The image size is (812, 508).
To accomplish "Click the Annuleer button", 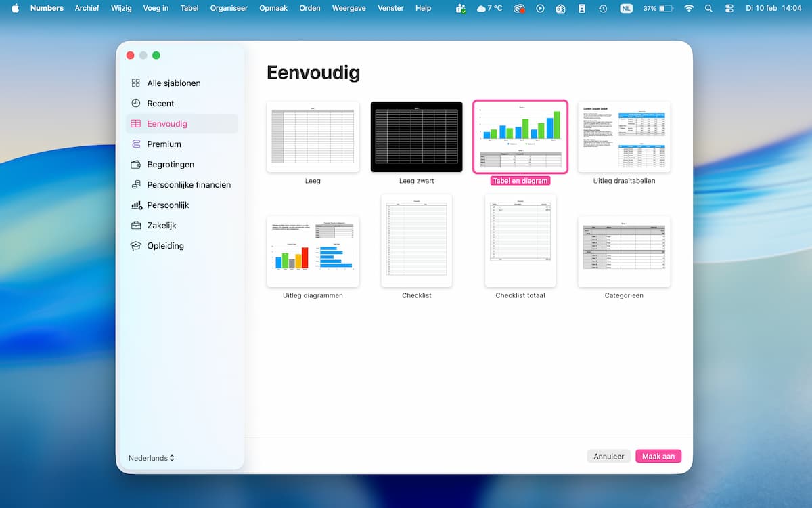I will click(x=608, y=457).
